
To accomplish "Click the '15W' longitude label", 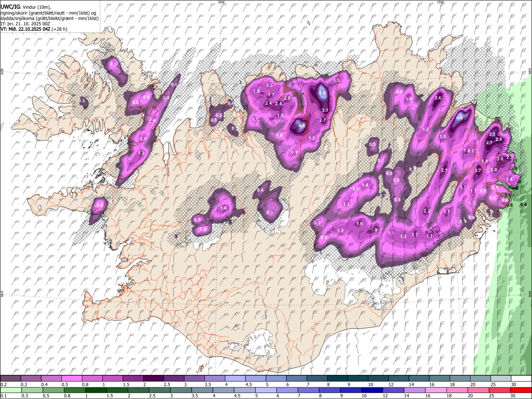I will pos(441,2).
